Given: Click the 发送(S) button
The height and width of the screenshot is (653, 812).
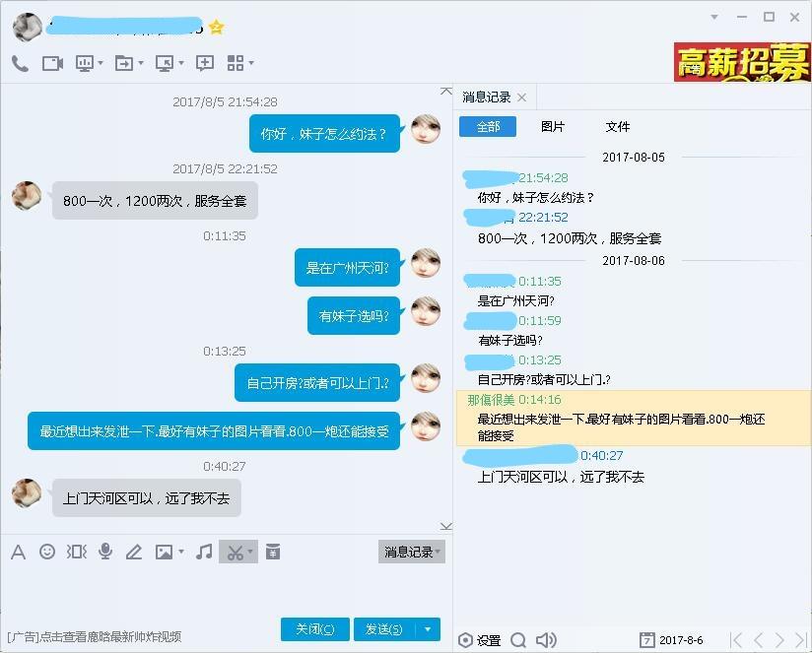Looking at the screenshot, I should coord(384,629).
